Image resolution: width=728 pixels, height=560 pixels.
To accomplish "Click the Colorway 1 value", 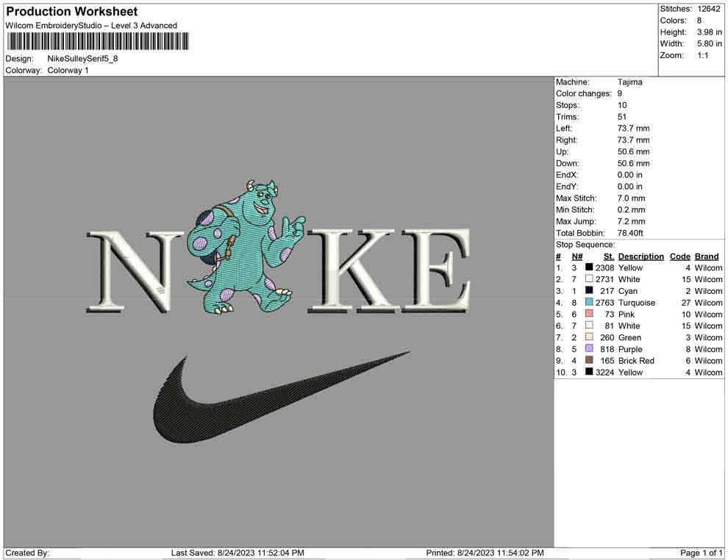I will pyautogui.click(x=68, y=70).
